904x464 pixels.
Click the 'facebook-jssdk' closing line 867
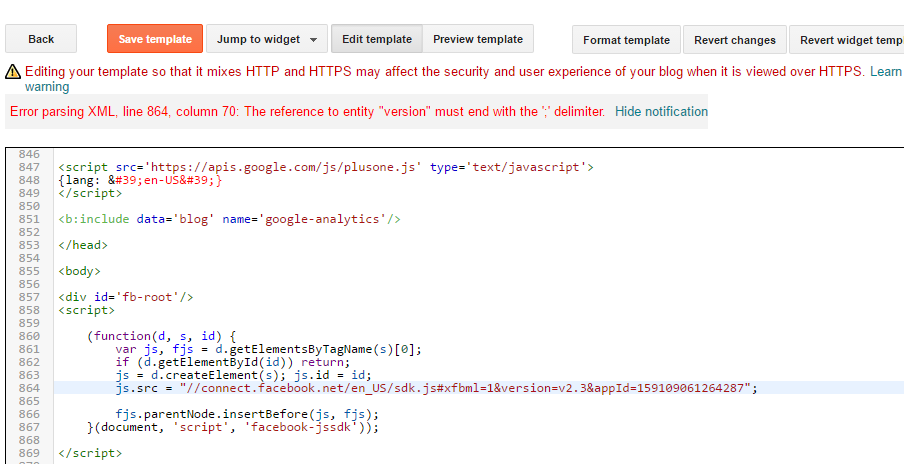click(x=233, y=427)
